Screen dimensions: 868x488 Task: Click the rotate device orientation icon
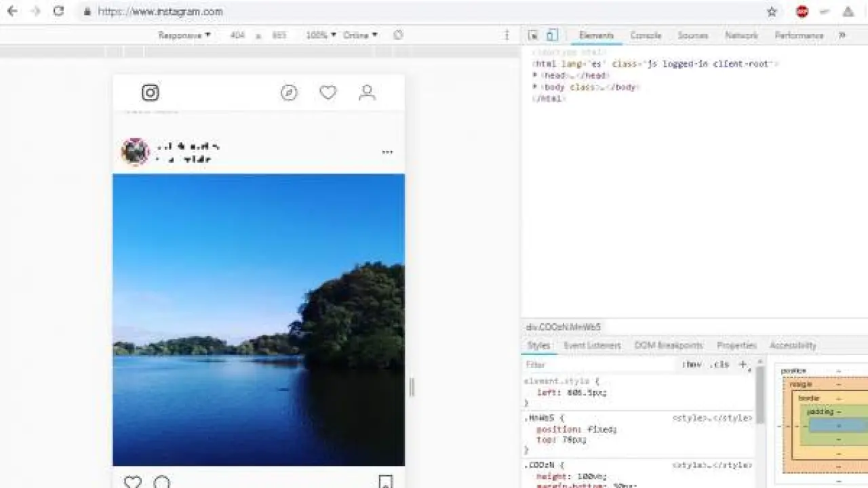[398, 35]
